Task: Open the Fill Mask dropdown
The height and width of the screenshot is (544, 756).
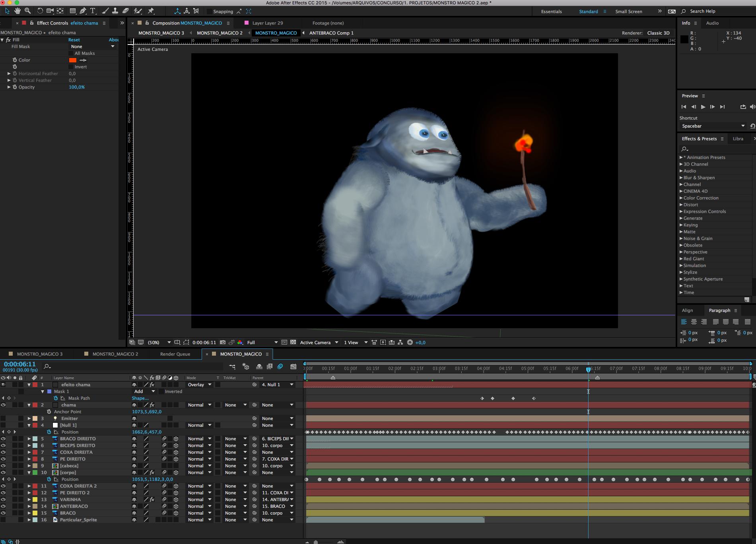Action: click(93, 46)
